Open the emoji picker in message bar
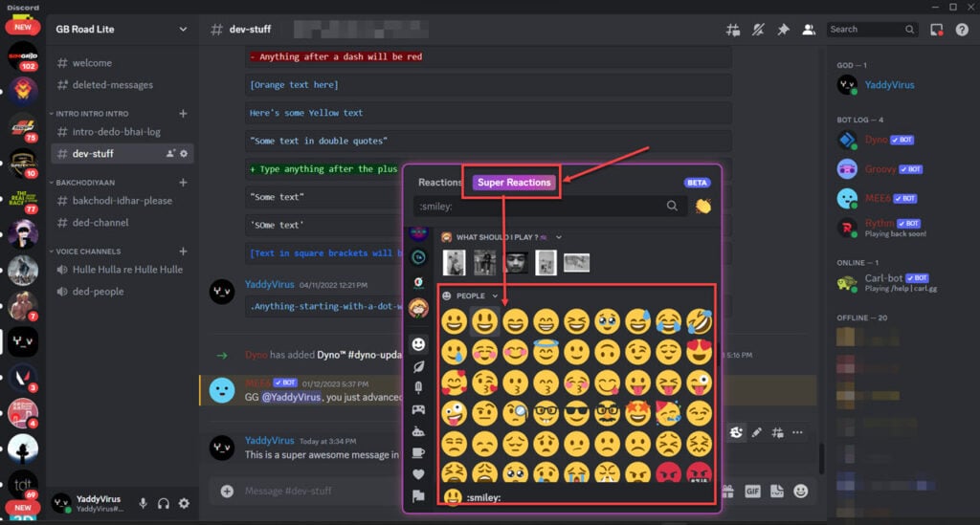Screen dimensions: 980x525 (x=801, y=492)
